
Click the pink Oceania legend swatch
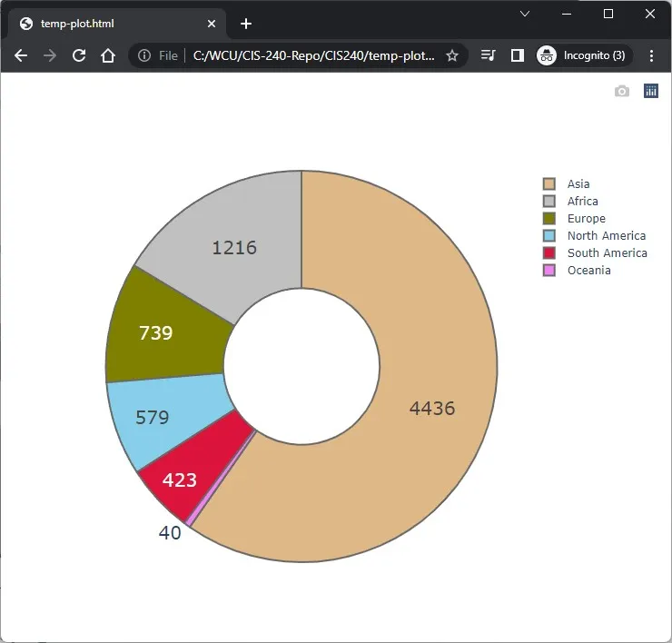(549, 271)
